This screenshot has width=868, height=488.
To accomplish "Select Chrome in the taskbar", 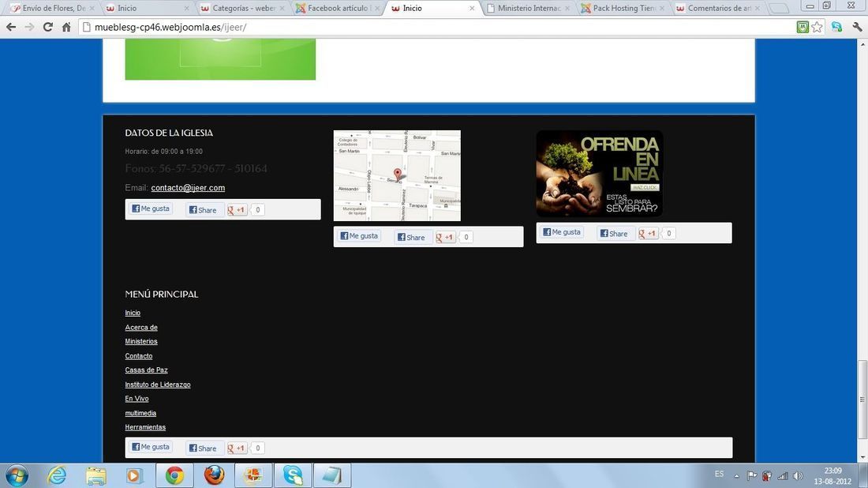I will coord(174,475).
